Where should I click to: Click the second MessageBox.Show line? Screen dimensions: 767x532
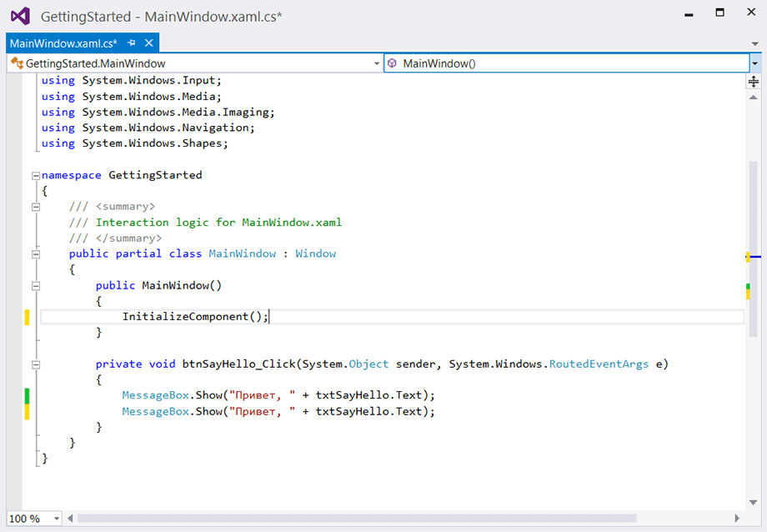coord(278,411)
